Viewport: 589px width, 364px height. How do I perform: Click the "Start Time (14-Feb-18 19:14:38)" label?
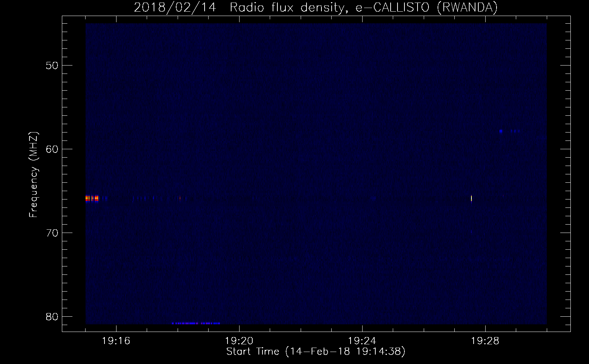click(x=316, y=352)
